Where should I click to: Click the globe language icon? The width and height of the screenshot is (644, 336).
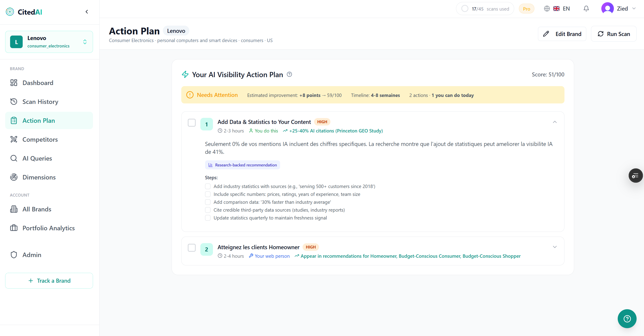click(547, 9)
